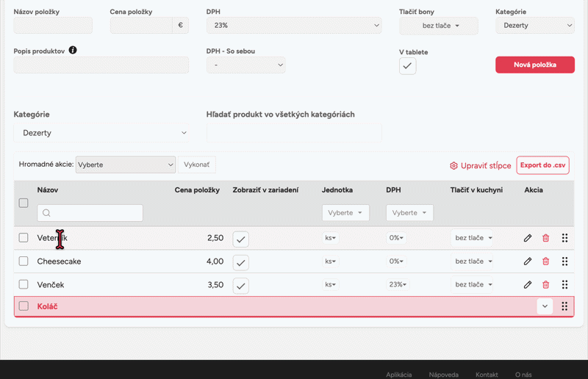Open the Cheesecake unit ks dropdown
588x379 pixels.
[x=330, y=261]
